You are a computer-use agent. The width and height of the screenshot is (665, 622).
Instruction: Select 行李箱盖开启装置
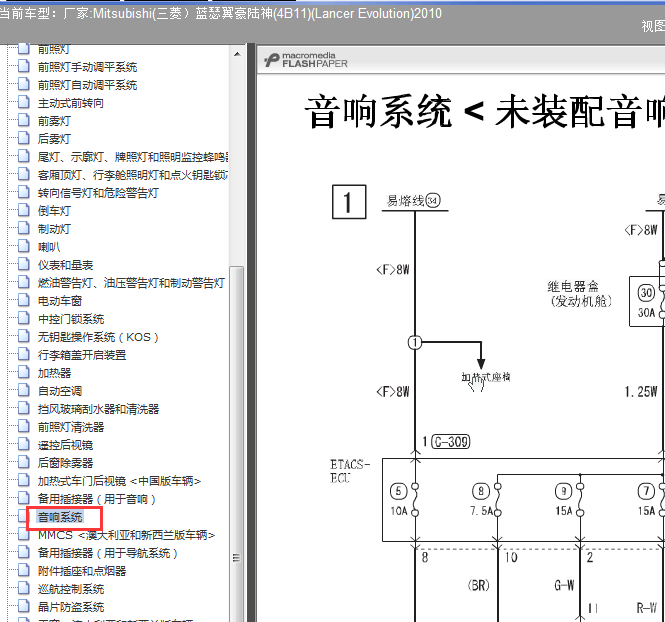(x=81, y=355)
